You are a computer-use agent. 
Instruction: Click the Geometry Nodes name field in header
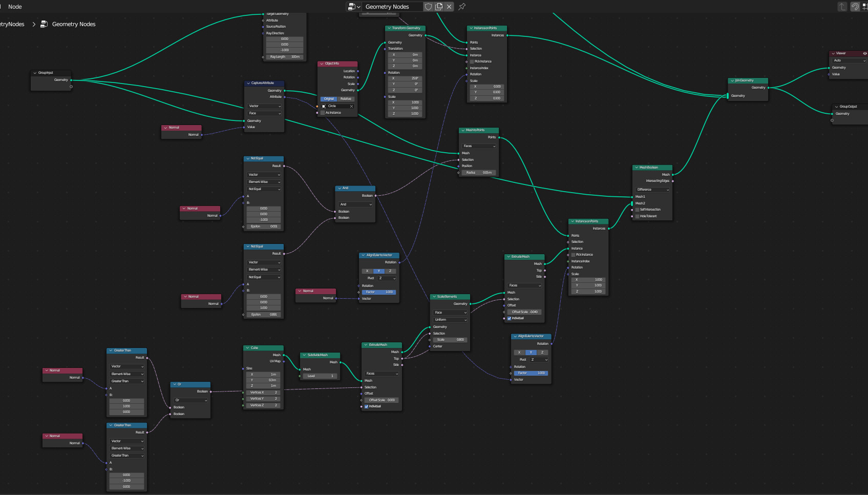(393, 7)
